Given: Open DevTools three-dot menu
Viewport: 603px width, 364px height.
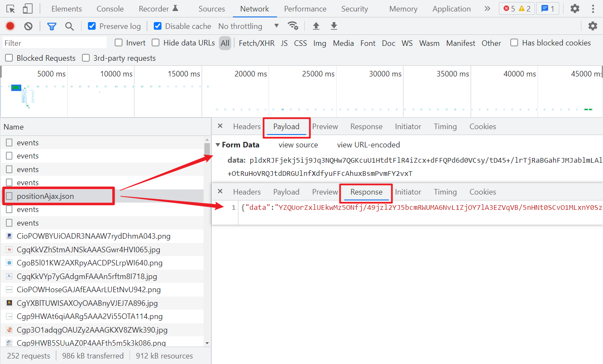Looking at the screenshot, I should [x=593, y=8].
